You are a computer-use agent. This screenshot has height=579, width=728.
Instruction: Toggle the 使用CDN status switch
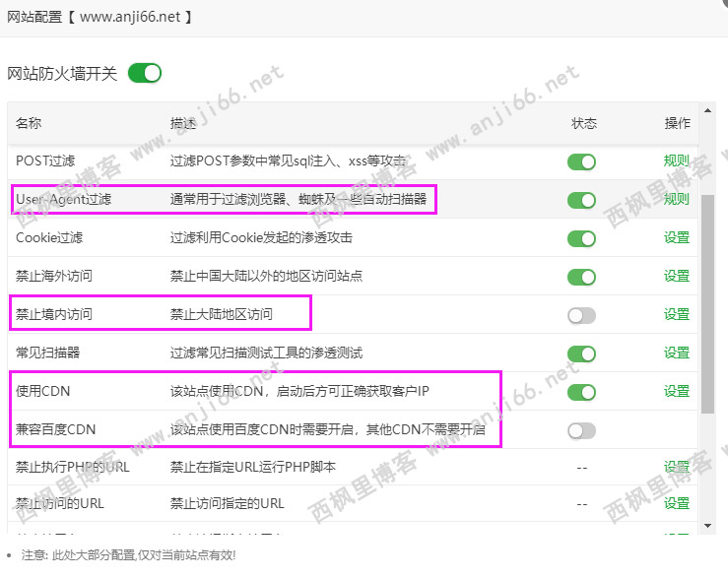pos(581,392)
